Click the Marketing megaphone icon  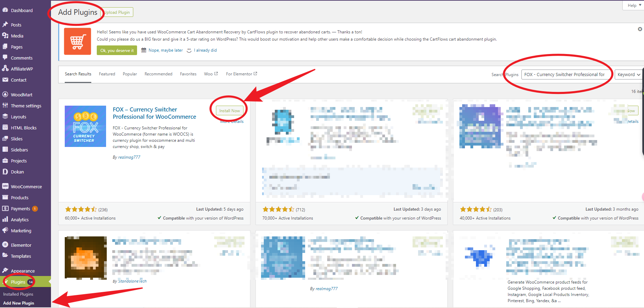click(5, 231)
